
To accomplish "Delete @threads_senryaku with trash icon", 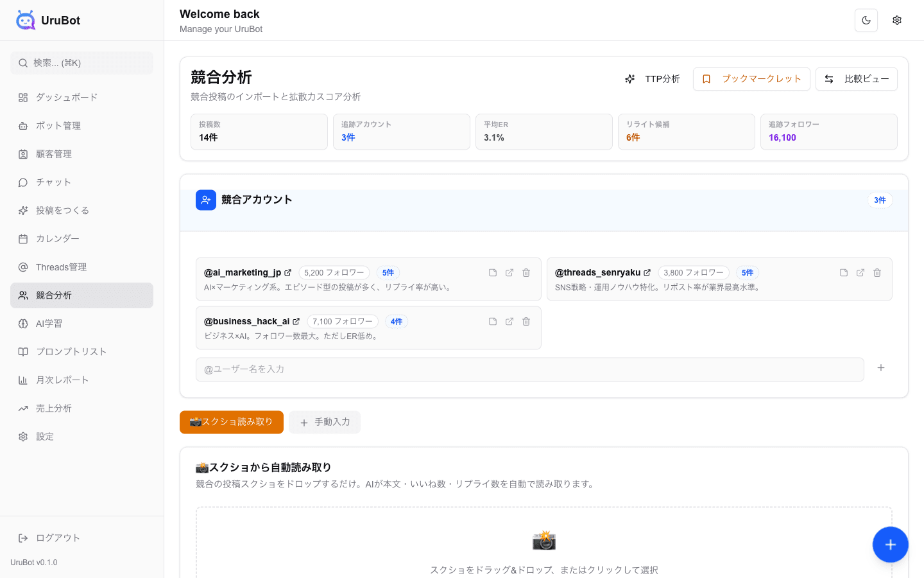I will [x=877, y=273].
